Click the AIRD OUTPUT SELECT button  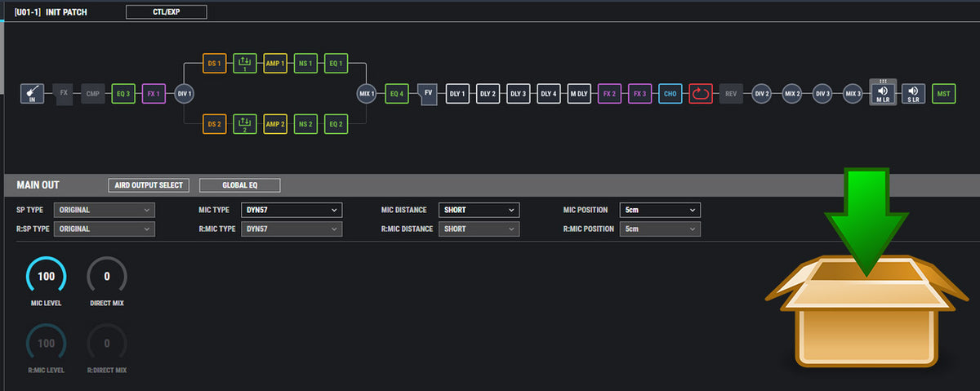tap(149, 185)
